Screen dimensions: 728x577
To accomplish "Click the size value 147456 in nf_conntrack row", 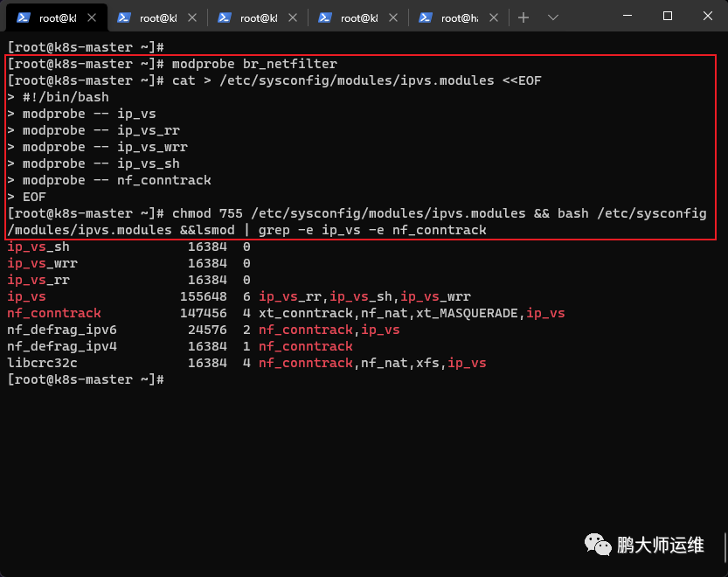I will point(204,314).
